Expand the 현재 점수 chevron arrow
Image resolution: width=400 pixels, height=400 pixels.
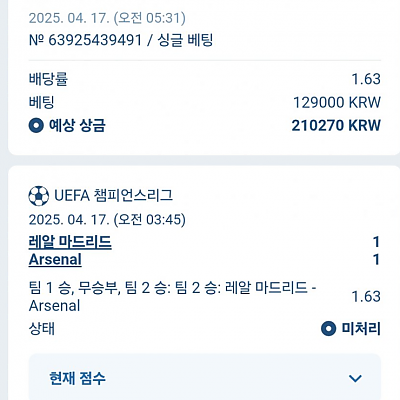[x=355, y=378]
